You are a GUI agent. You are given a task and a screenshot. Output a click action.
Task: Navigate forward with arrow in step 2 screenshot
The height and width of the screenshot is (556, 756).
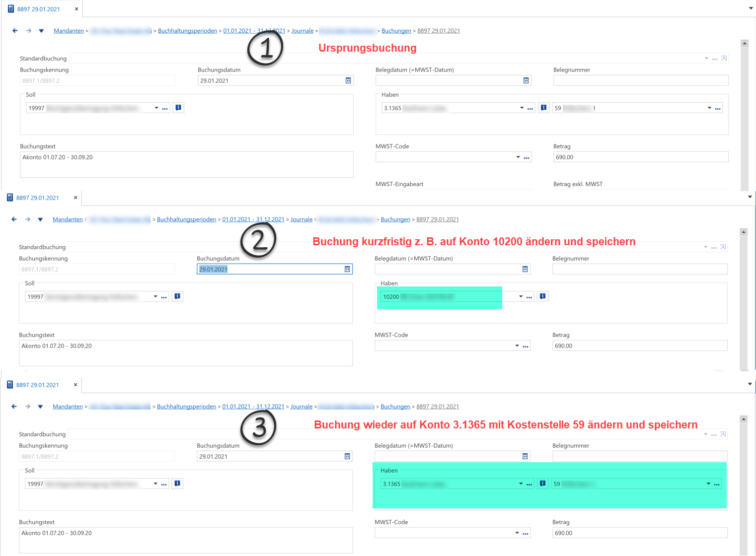[28, 219]
